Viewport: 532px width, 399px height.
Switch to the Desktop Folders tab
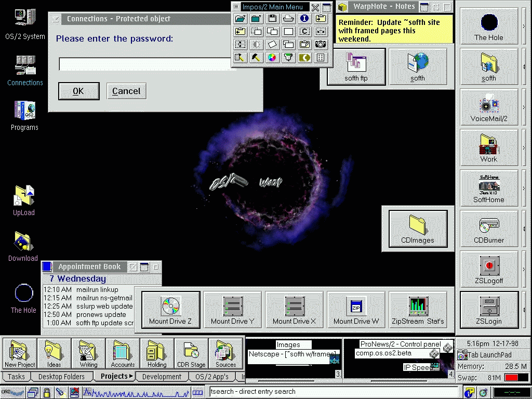tap(61, 377)
